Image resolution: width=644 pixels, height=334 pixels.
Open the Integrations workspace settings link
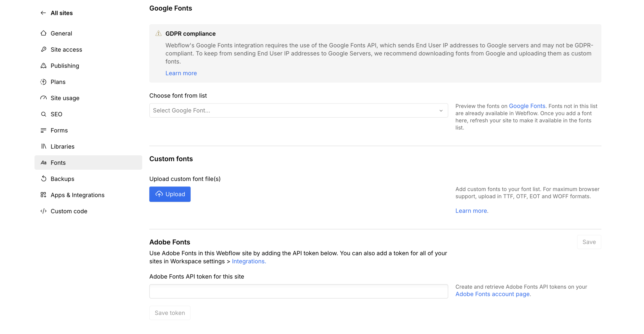[249, 261]
